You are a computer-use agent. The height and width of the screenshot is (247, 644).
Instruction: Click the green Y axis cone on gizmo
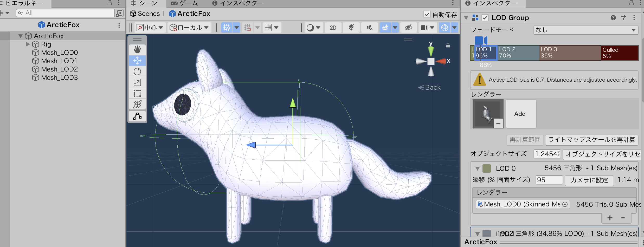click(x=431, y=51)
